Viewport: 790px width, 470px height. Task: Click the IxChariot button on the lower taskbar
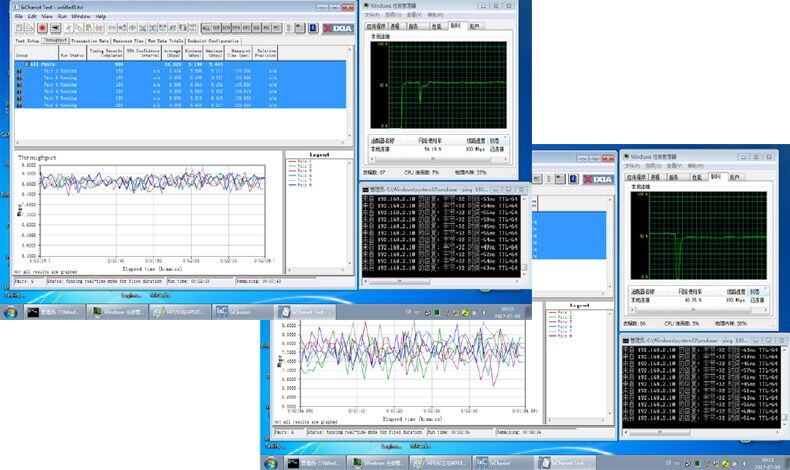coord(501,462)
